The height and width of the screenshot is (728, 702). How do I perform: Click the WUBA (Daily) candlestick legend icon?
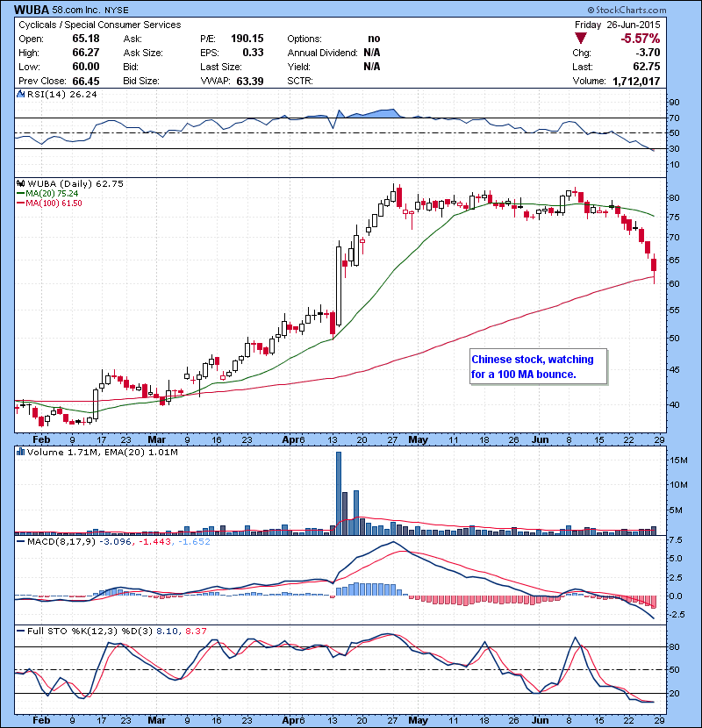19,183
